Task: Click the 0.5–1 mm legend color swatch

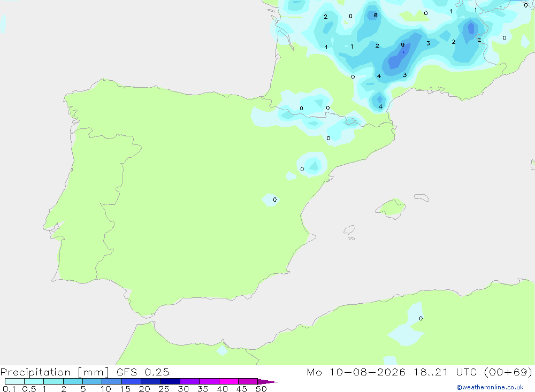Action: [x=34, y=381]
